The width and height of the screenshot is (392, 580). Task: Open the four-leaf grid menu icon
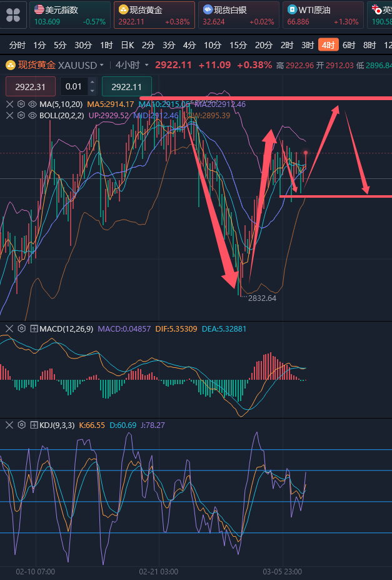[13, 15]
